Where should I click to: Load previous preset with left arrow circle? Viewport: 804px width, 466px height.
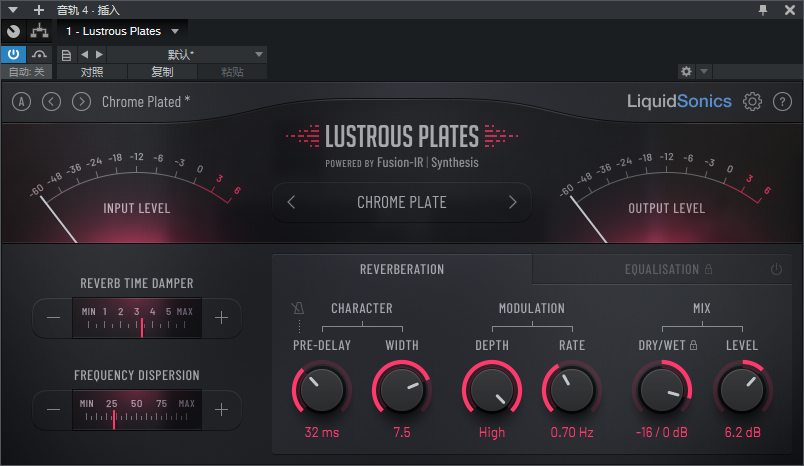click(x=51, y=102)
